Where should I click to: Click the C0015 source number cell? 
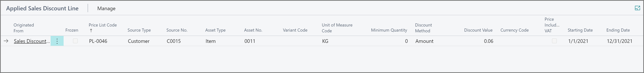coord(173,41)
